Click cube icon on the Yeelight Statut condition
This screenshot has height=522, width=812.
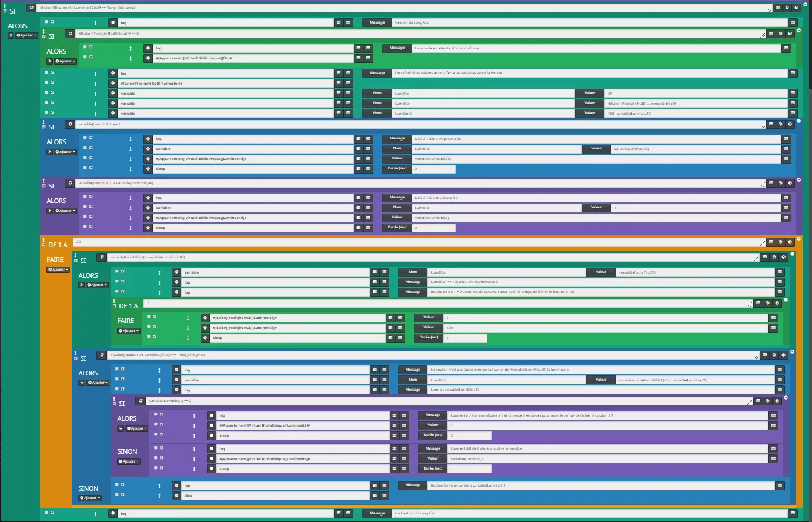point(790,34)
